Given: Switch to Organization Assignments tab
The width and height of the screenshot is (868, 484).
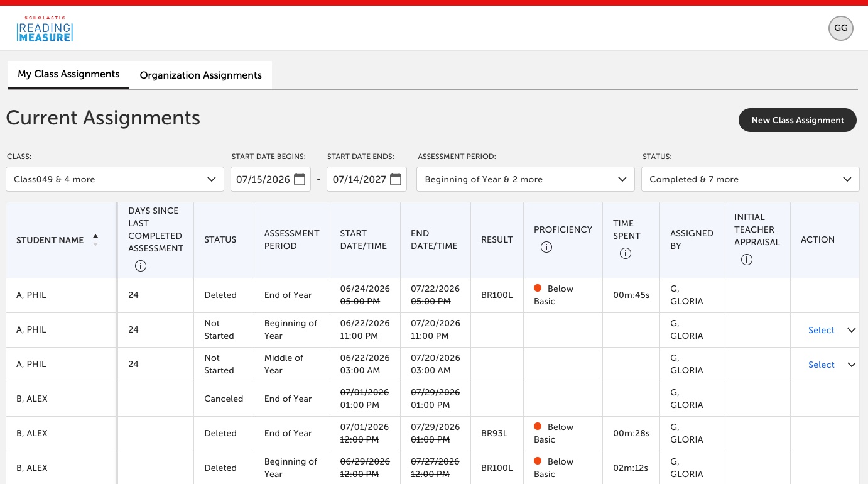Looking at the screenshot, I should click(x=201, y=75).
